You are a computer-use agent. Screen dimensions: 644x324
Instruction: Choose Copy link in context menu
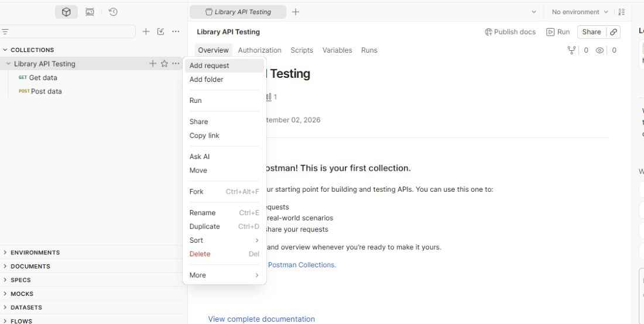[x=224, y=135]
